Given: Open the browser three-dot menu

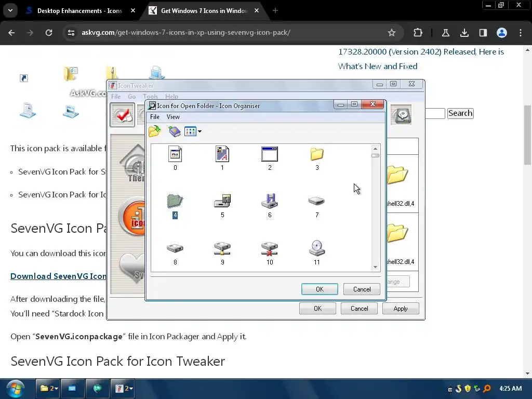Looking at the screenshot, I should click(x=521, y=33).
